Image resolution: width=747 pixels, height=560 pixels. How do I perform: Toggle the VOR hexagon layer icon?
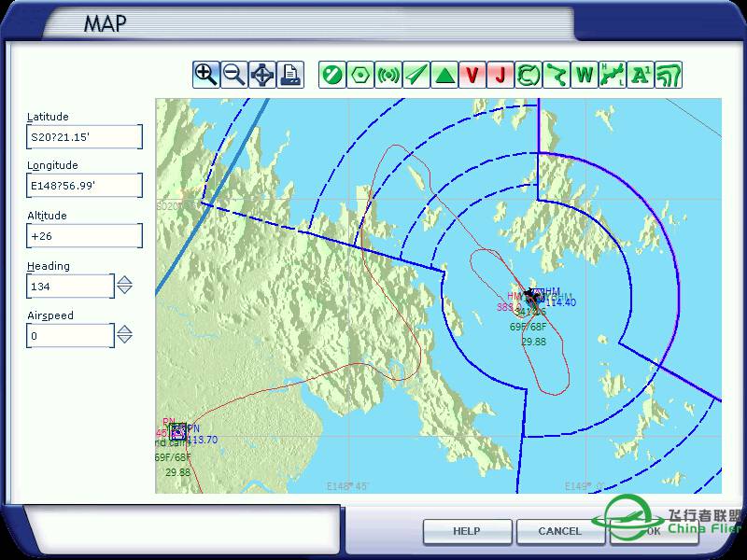click(359, 75)
